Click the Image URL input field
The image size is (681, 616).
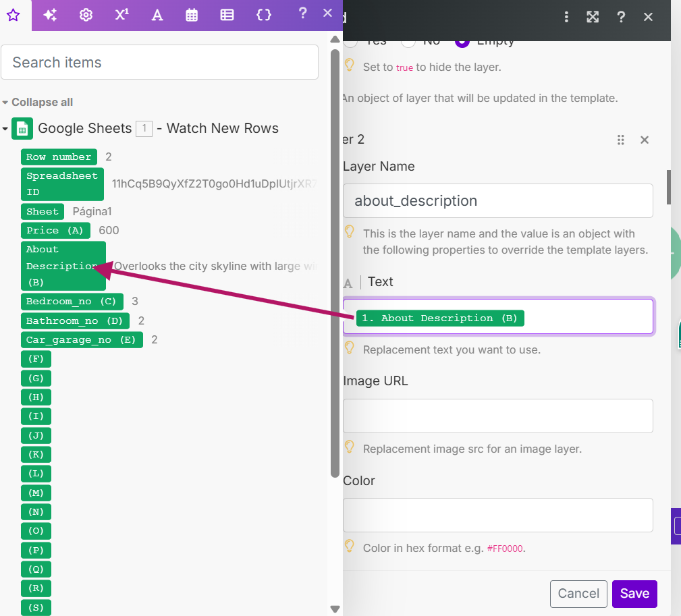tap(497, 416)
